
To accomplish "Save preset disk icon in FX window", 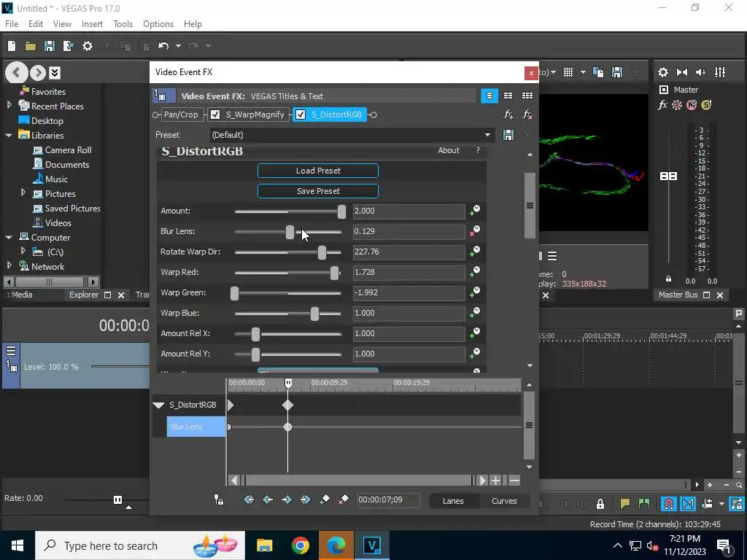I will tap(508, 135).
